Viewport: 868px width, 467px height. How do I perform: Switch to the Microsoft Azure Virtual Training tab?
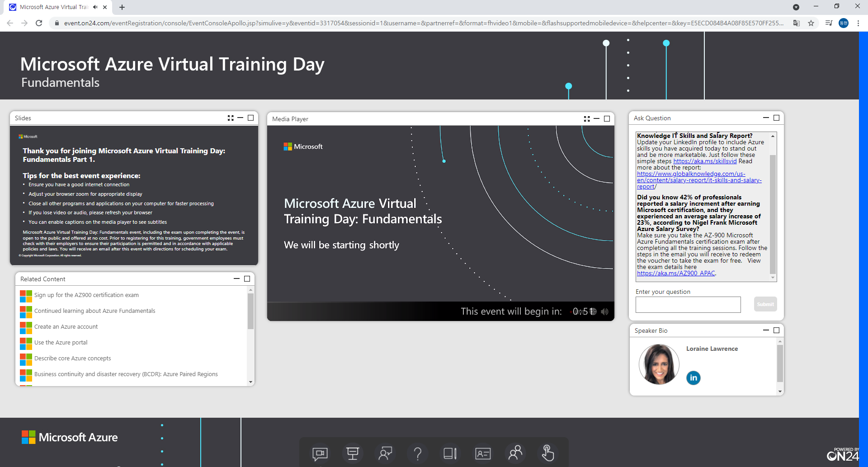coord(52,7)
